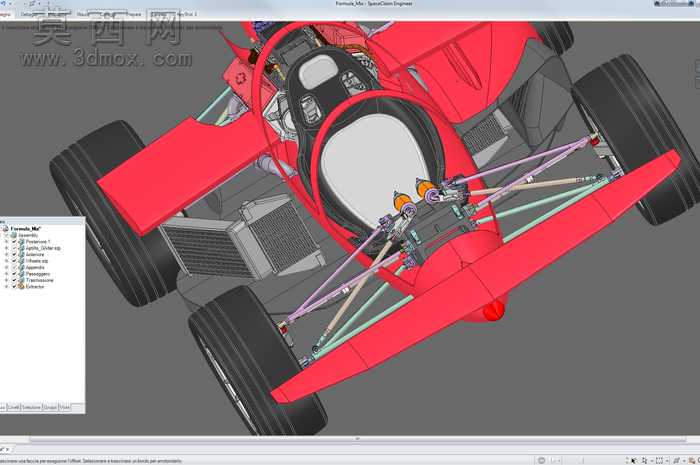Expand the Aprilia_Glider.stp tree node
The image size is (700, 465).
pos(7,248)
